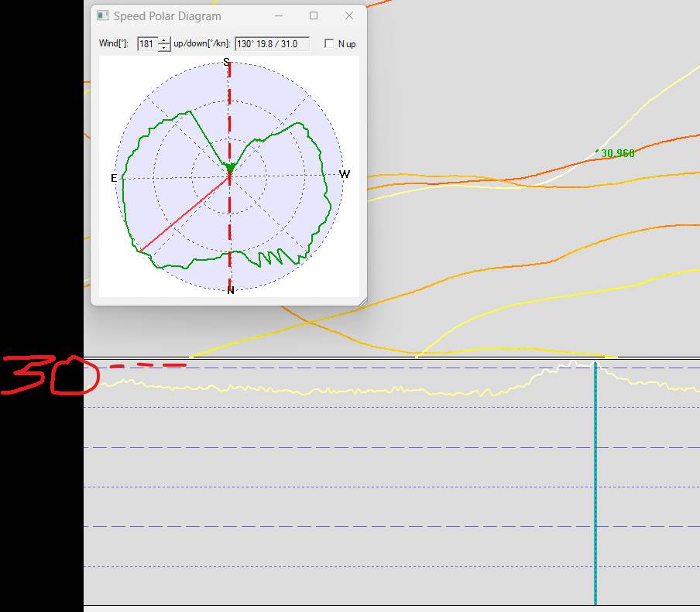Click the W compass label on the polar
This screenshot has height=612, width=700.
[x=345, y=174]
